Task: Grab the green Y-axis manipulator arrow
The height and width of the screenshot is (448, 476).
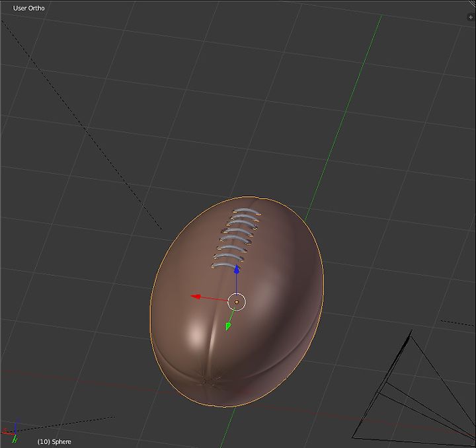Action: [x=228, y=326]
